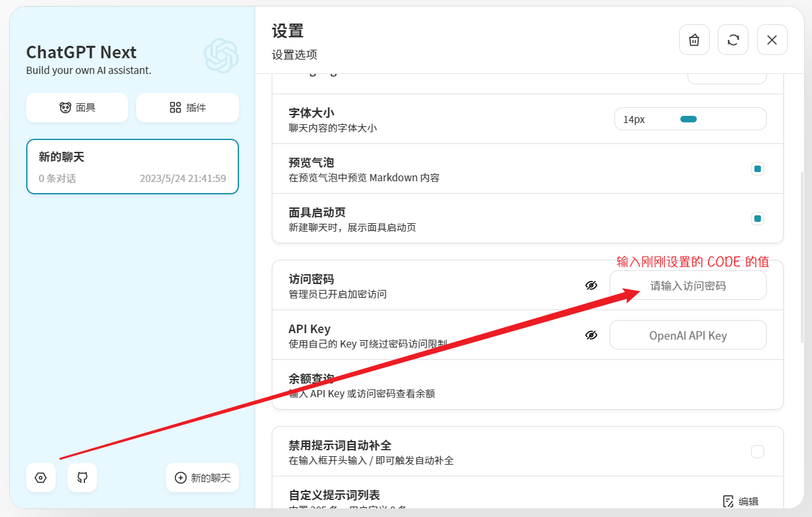Click the 设置选项 subtitle
The image size is (812, 517).
pyautogui.click(x=295, y=55)
